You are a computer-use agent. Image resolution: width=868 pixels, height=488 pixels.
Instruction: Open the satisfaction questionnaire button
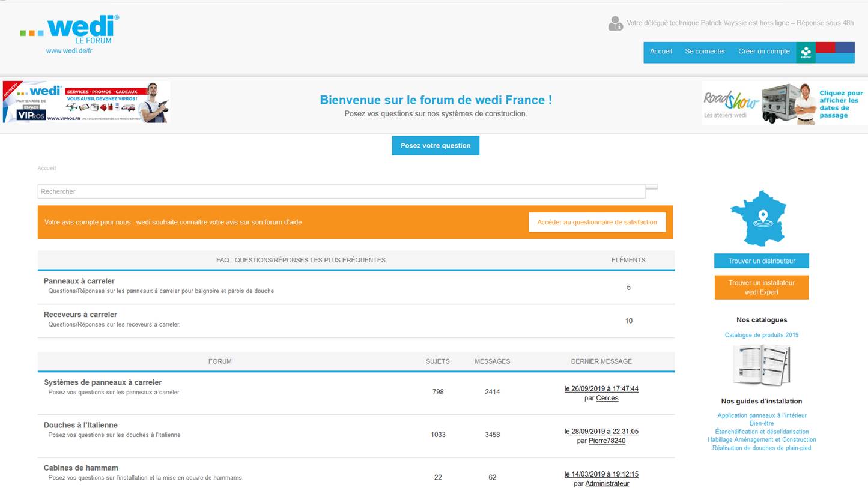point(597,222)
